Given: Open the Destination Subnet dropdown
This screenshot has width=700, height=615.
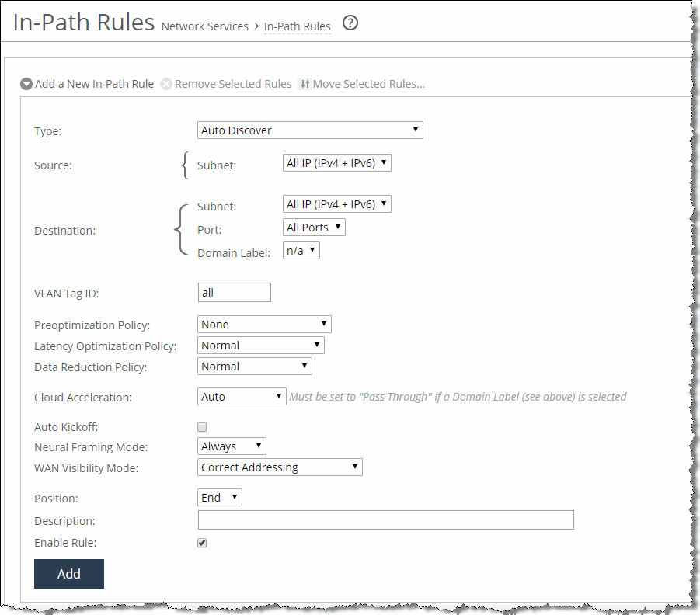Looking at the screenshot, I should (x=336, y=204).
